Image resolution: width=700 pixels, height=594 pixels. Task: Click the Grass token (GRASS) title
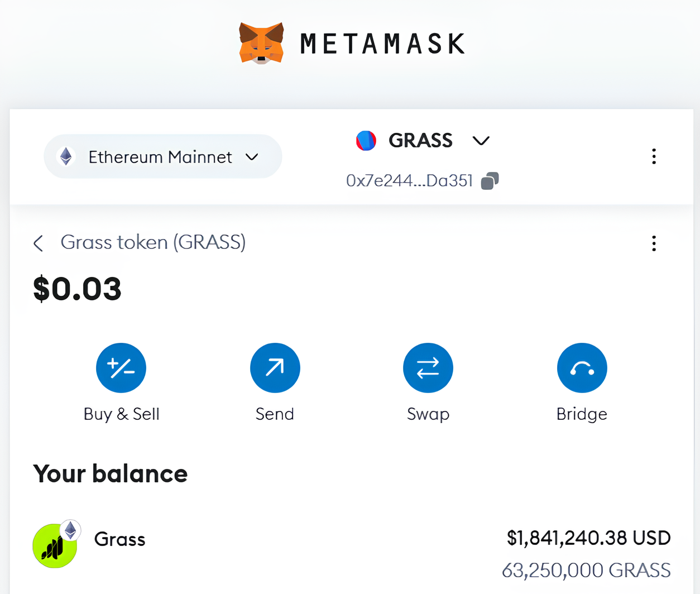(153, 242)
